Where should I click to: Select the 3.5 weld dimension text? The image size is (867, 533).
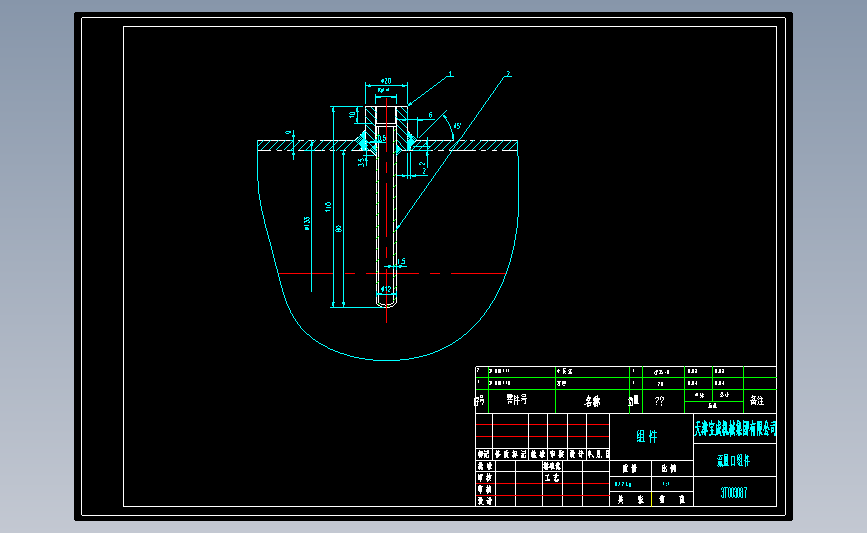coord(361,162)
